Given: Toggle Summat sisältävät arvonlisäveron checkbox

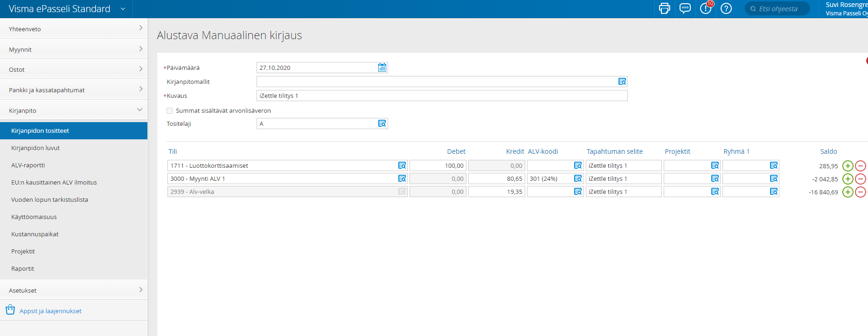Looking at the screenshot, I should pyautogui.click(x=170, y=110).
